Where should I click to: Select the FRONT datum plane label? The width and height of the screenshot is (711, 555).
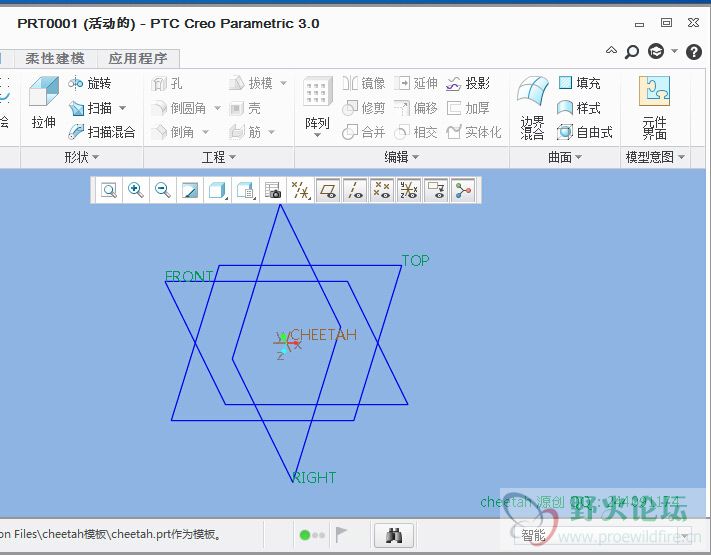coord(189,276)
